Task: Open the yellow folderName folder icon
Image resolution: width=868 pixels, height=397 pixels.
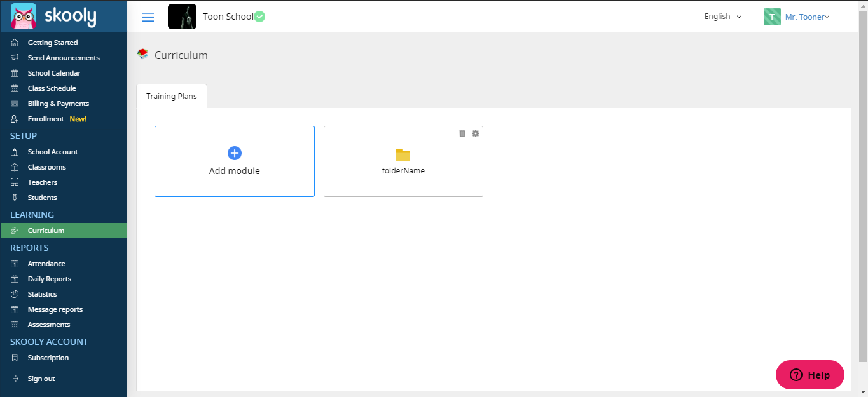Action: pyautogui.click(x=403, y=155)
